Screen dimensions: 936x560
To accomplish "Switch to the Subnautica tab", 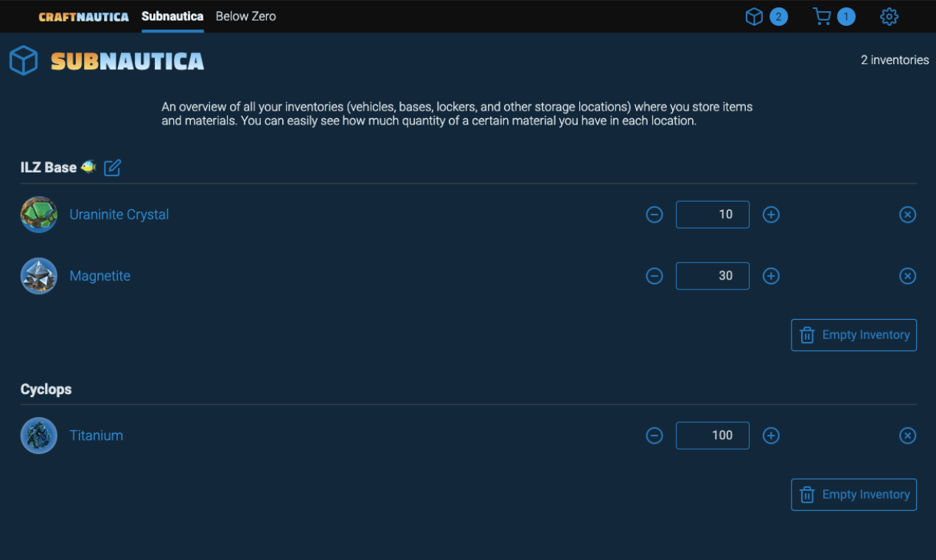I will 172,16.
